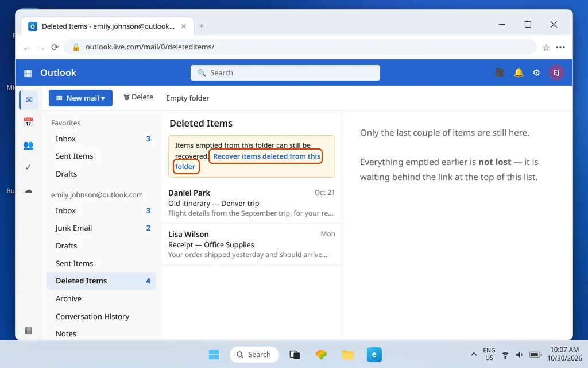Viewport: 588px width, 368px height.
Task: Open a new browser tab
Action: click(x=202, y=26)
